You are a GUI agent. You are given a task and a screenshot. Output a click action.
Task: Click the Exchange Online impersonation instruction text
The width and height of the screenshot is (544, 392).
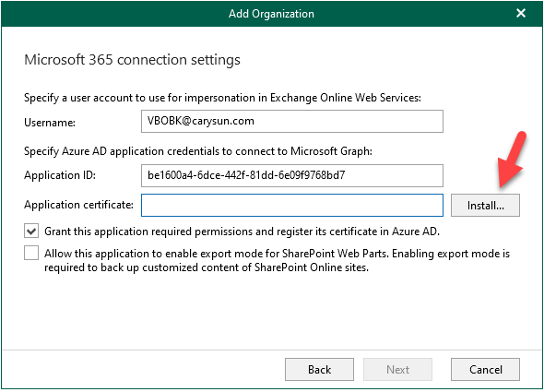tap(222, 98)
